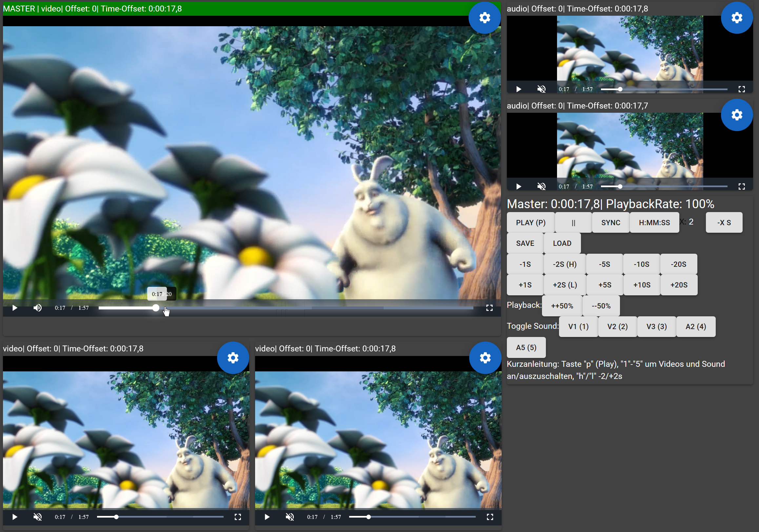This screenshot has height=532, width=759.
Task: Click the PLAY (P) button
Action: (530, 222)
